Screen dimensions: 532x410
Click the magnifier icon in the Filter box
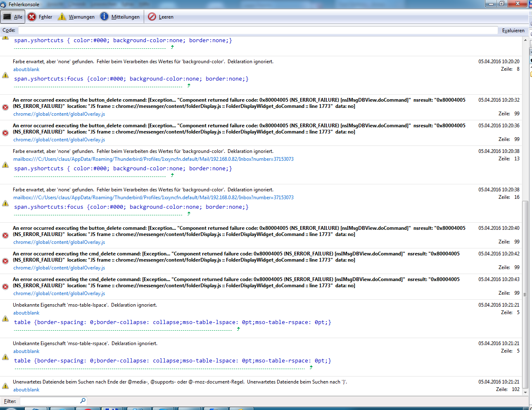click(83, 401)
